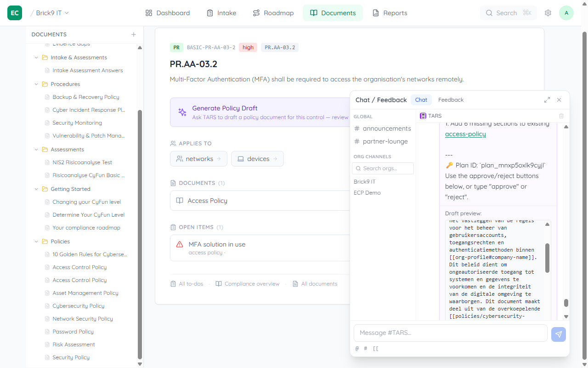
Task: Insert a wiki-link using the [[ icon
Action: pyautogui.click(x=375, y=349)
